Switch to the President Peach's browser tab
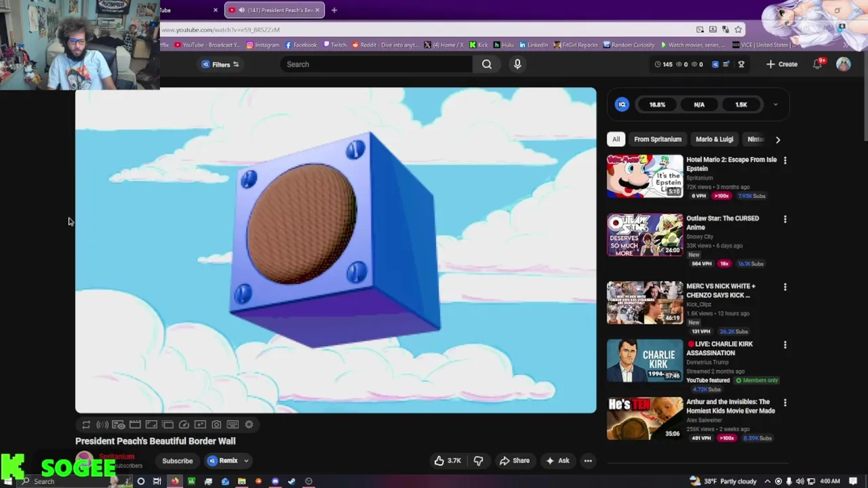Screen dimensions: 868x488 click(274, 10)
